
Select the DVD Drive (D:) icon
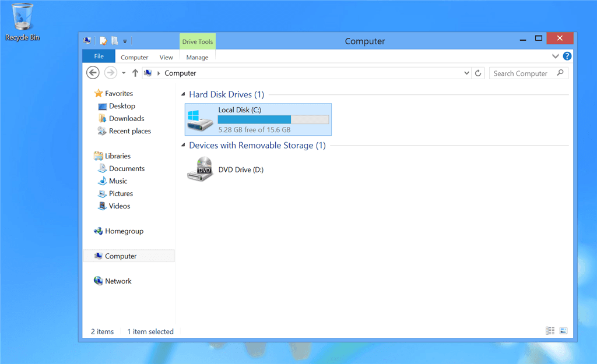[x=200, y=169]
